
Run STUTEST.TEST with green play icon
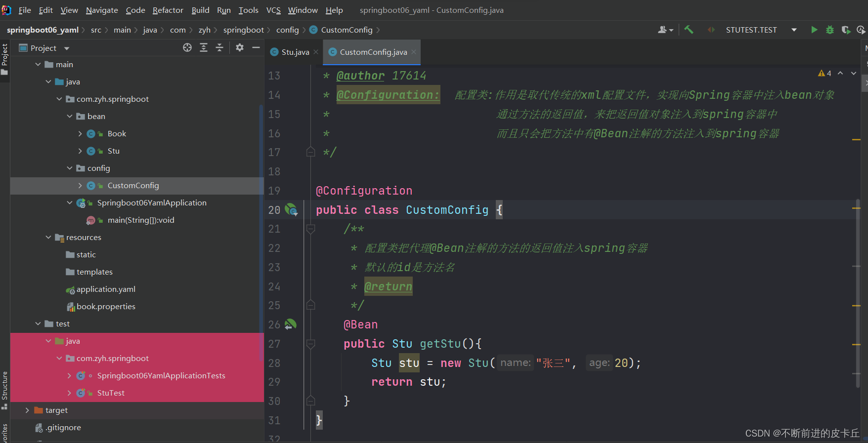[814, 30]
